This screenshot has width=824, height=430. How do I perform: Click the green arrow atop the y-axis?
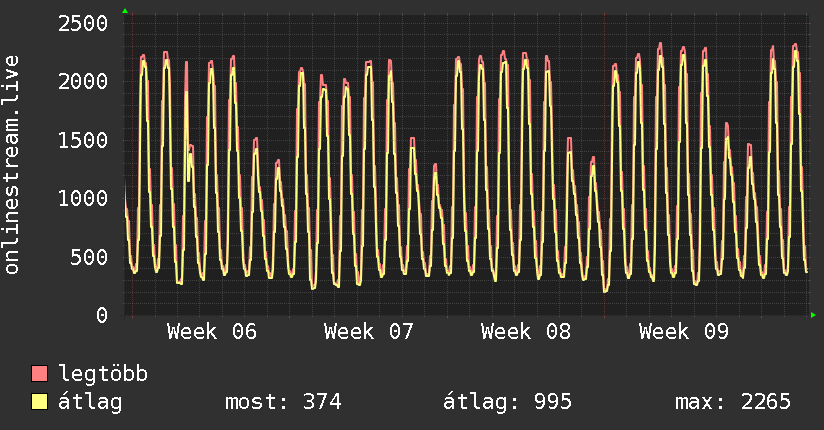tap(125, 11)
